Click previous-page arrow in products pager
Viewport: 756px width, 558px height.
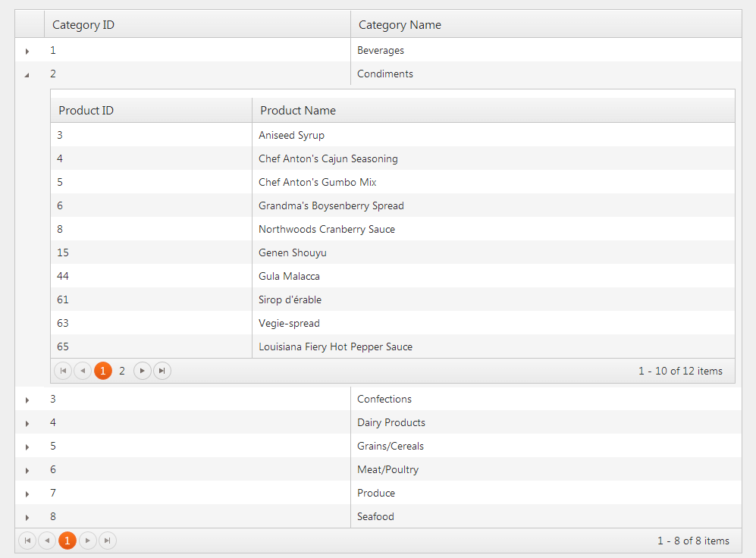83,370
